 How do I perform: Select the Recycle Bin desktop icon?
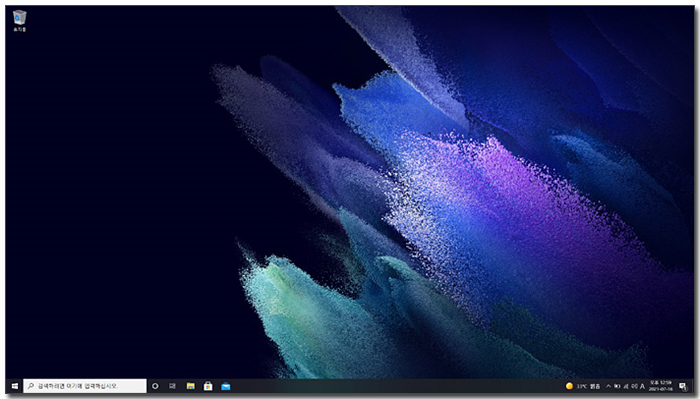pyautogui.click(x=19, y=21)
